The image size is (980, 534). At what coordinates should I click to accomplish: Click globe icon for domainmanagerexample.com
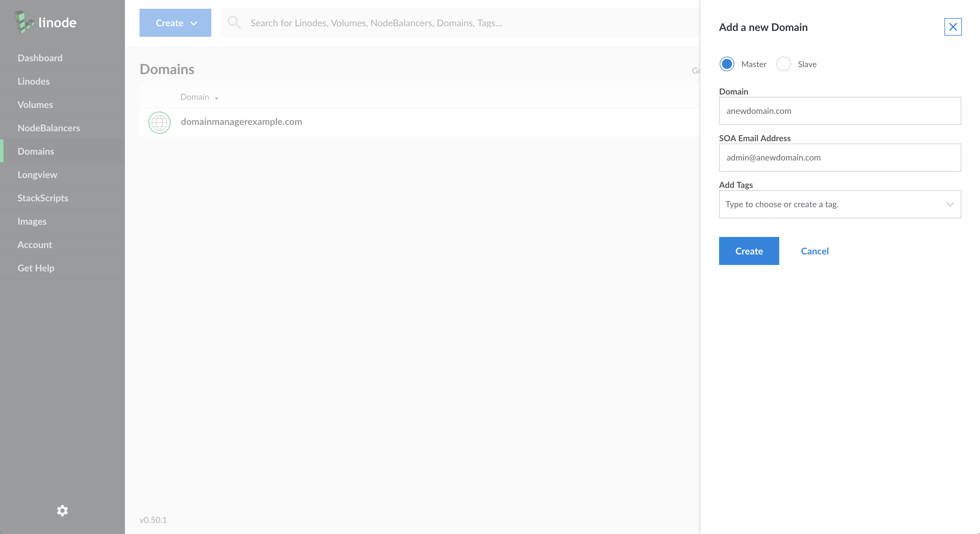pyautogui.click(x=159, y=123)
